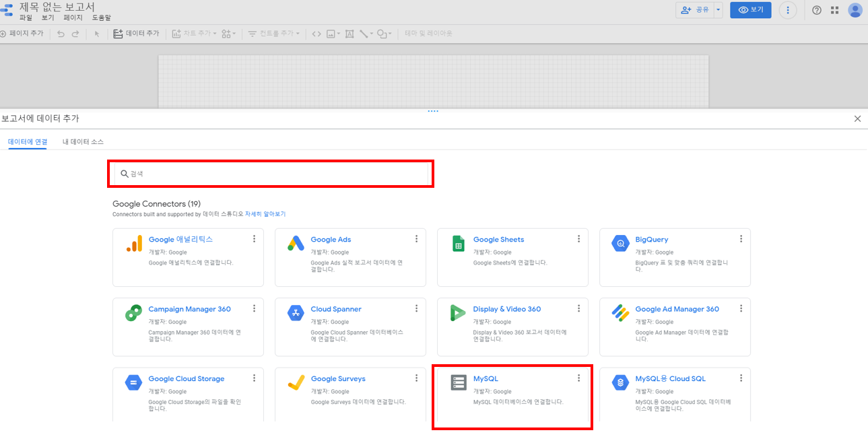This screenshot has width=868, height=445.
Task: Open the 차트 추가 dropdown
Action: 194,34
